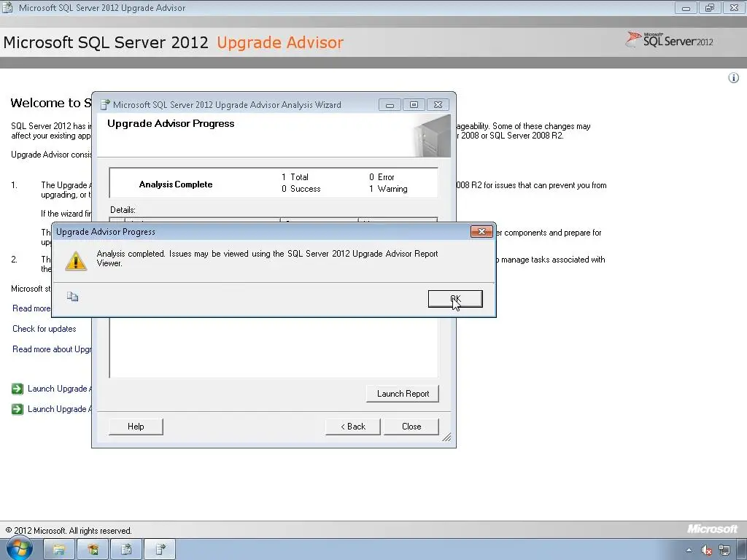Screen dimensions: 747x560
Task: Click the muted volume tray icon
Action: point(706,550)
